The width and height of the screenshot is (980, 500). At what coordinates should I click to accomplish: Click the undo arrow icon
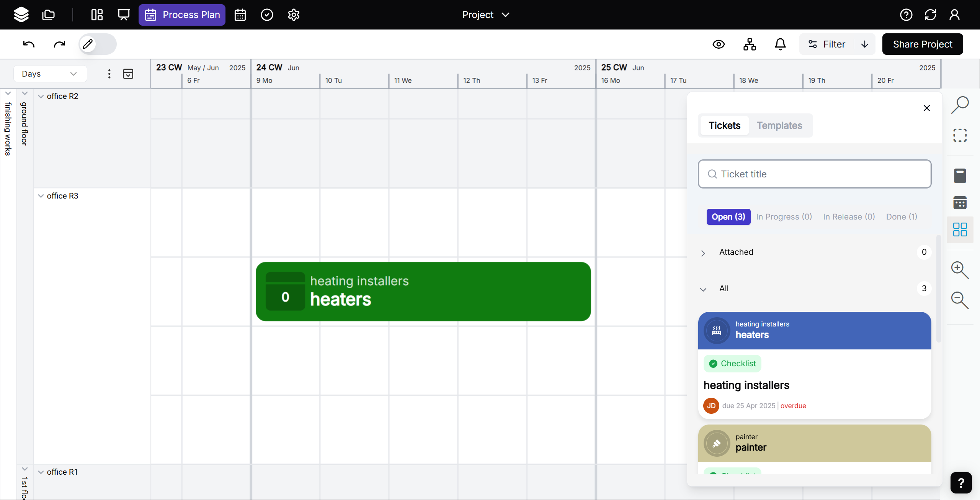click(29, 44)
